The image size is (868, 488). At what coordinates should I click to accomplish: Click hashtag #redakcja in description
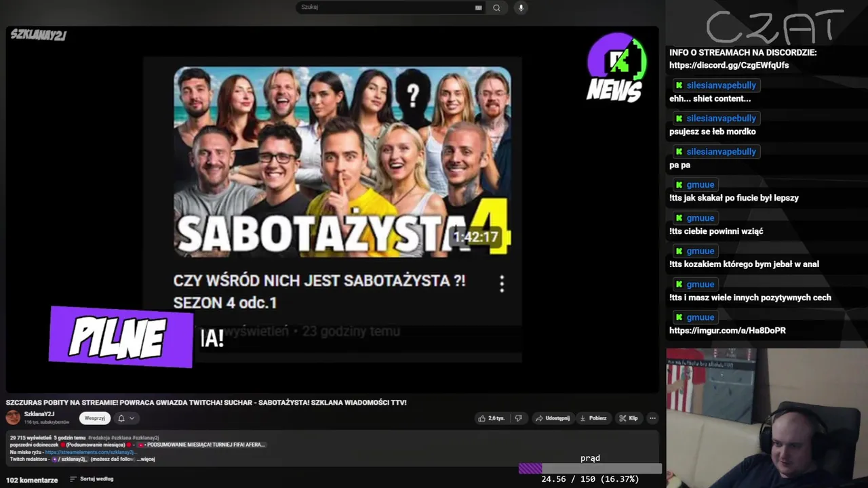coord(99,438)
